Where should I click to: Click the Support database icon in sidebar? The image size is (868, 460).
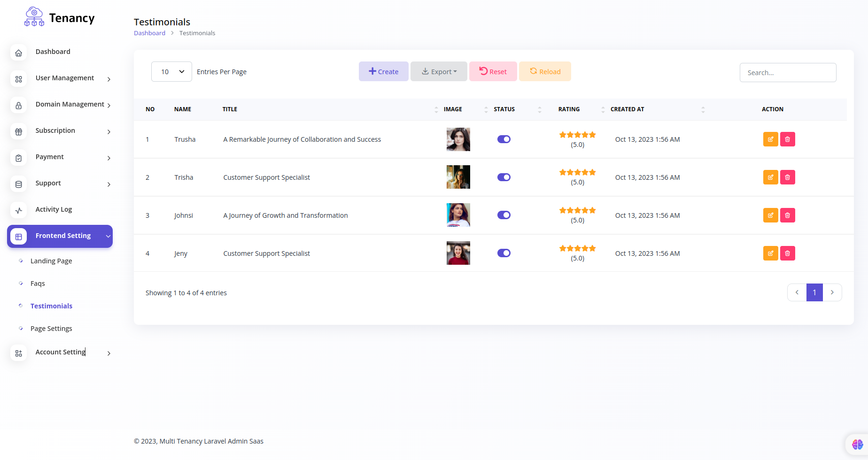coord(18,184)
